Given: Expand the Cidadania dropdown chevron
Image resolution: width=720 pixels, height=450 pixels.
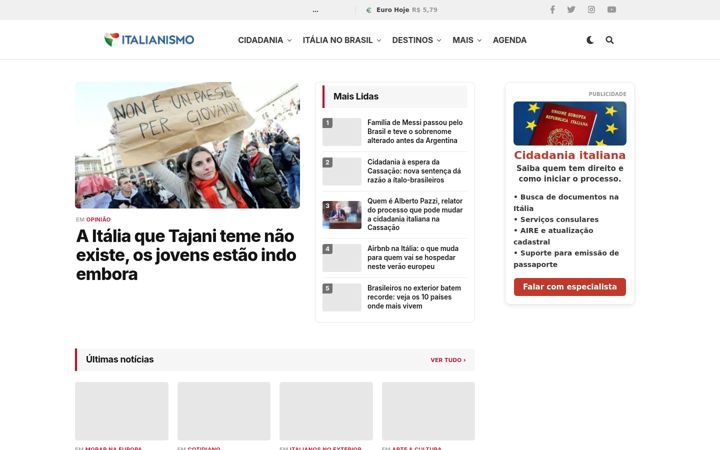Looking at the screenshot, I should (289, 40).
